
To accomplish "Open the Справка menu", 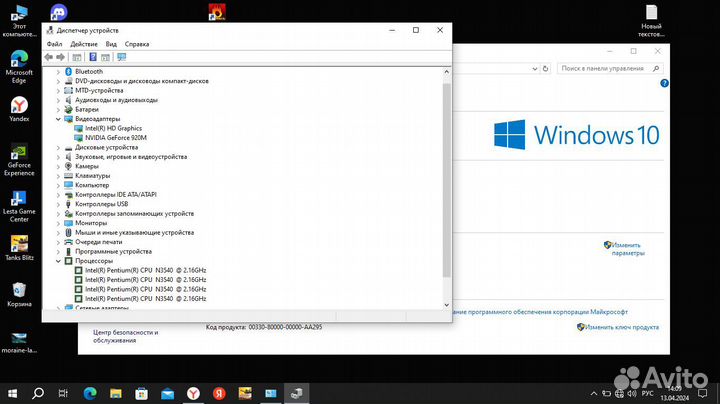I will point(137,44).
